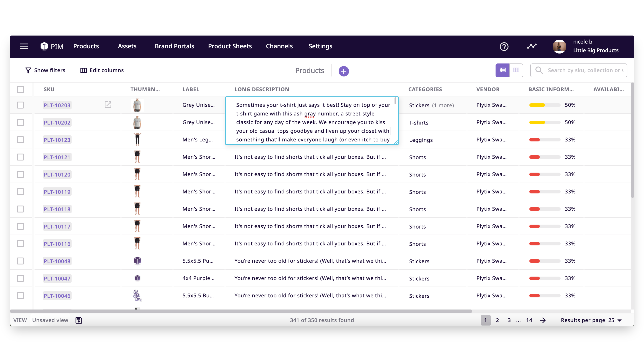The image size is (644, 362).
Task: Click the Edit columns icon
Action: (84, 71)
